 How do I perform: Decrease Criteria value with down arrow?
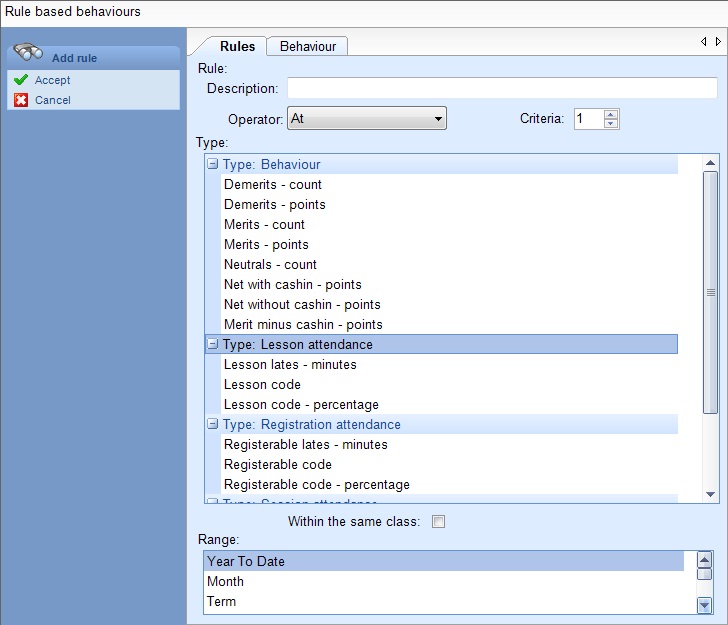pos(612,124)
